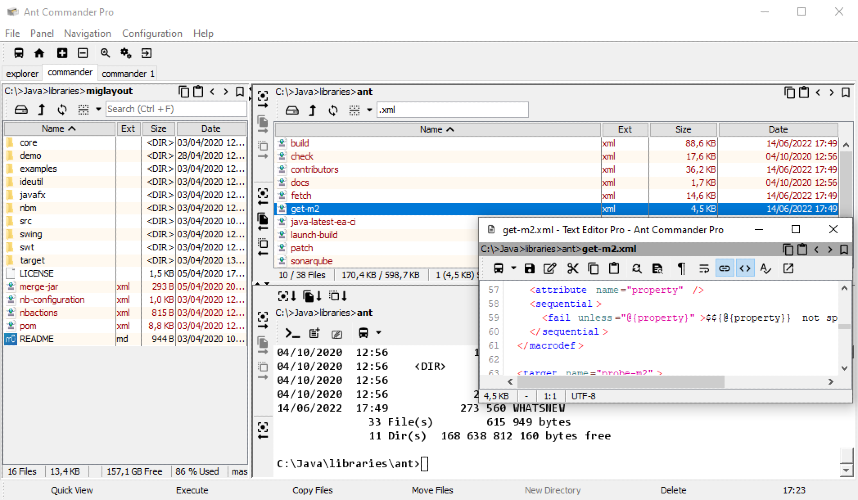Open drive dropdown arrow in ant console toolbar
Screen dimensions: 858x500
coord(378,333)
